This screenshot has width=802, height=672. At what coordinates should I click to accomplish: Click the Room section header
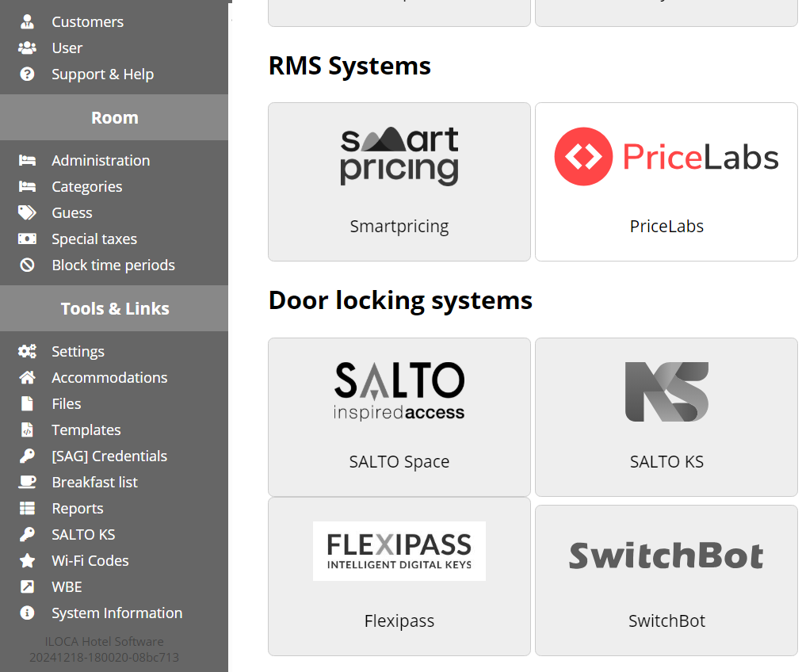click(114, 117)
